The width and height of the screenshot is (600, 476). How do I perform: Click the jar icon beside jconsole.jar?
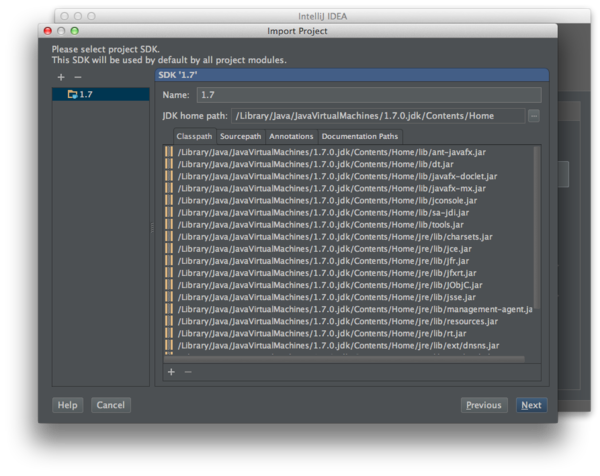(x=169, y=200)
